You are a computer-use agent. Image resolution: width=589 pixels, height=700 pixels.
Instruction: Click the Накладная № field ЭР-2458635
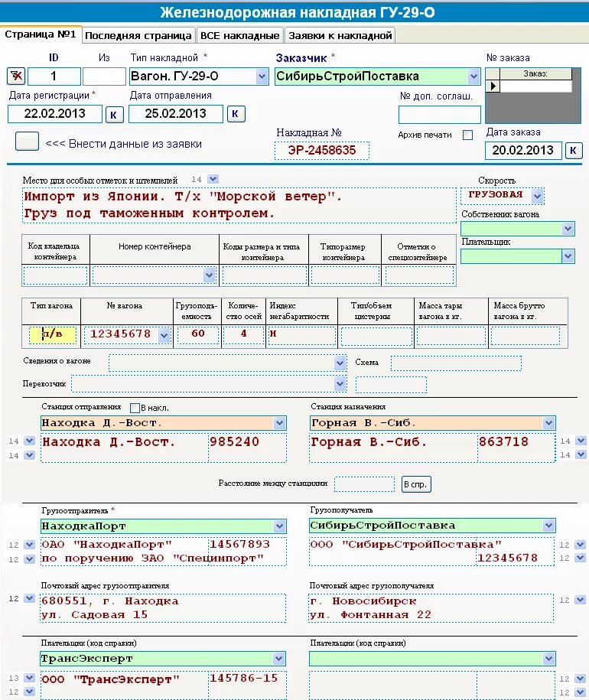(322, 151)
